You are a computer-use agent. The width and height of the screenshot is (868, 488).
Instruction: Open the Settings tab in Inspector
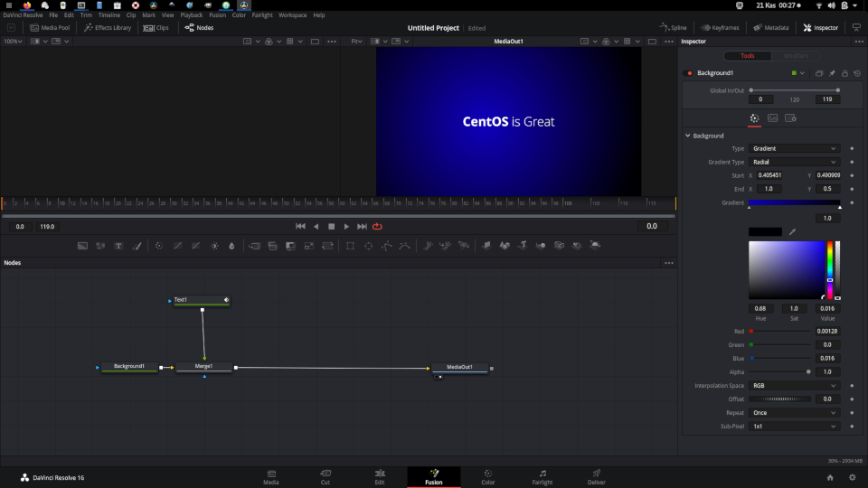[790, 118]
